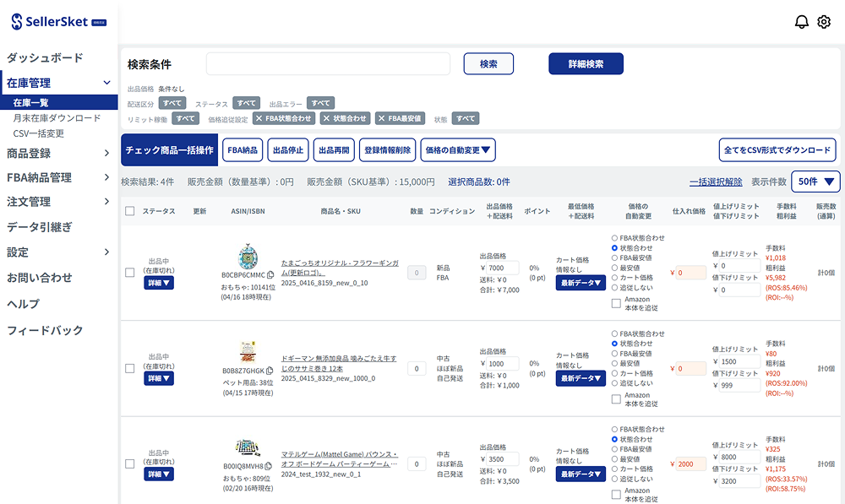Remove the FBA最安値 filter tag
Screen dimensions: 845x504
(x=381, y=119)
